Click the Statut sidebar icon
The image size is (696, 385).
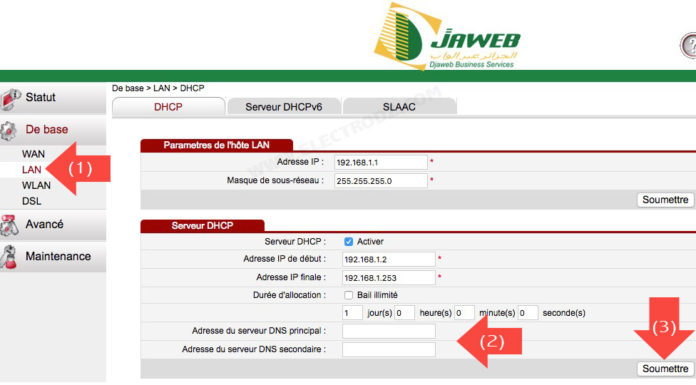coord(10,99)
